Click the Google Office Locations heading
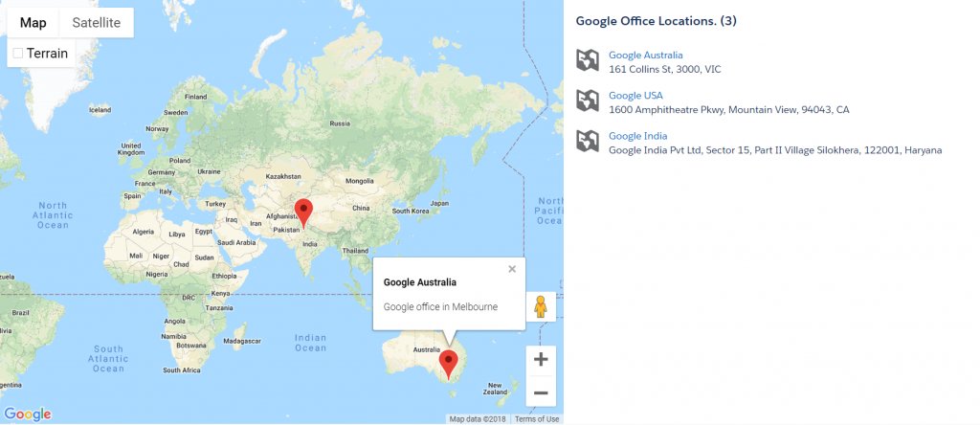This screenshot has height=425, width=980. [x=657, y=21]
